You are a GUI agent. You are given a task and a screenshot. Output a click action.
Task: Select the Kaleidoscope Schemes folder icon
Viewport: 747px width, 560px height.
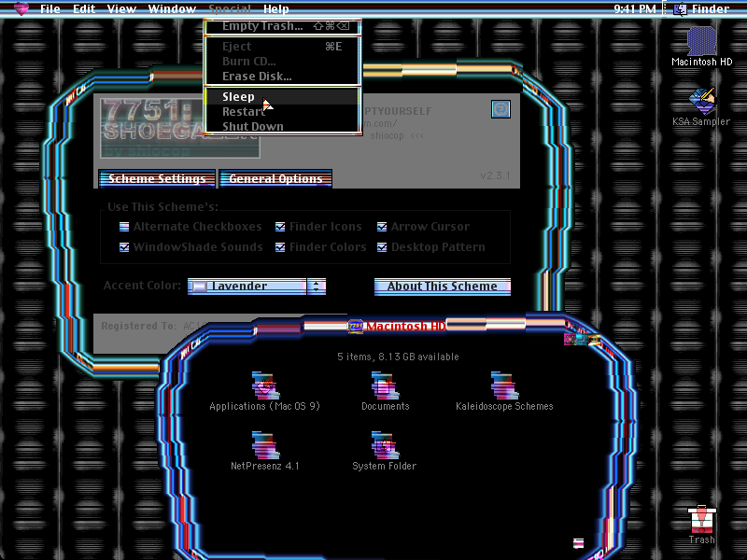[504, 385]
